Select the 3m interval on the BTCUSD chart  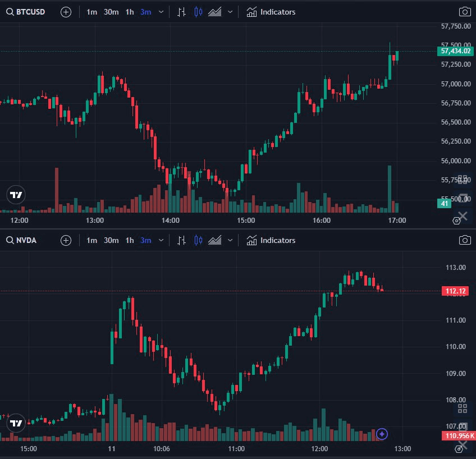point(146,12)
